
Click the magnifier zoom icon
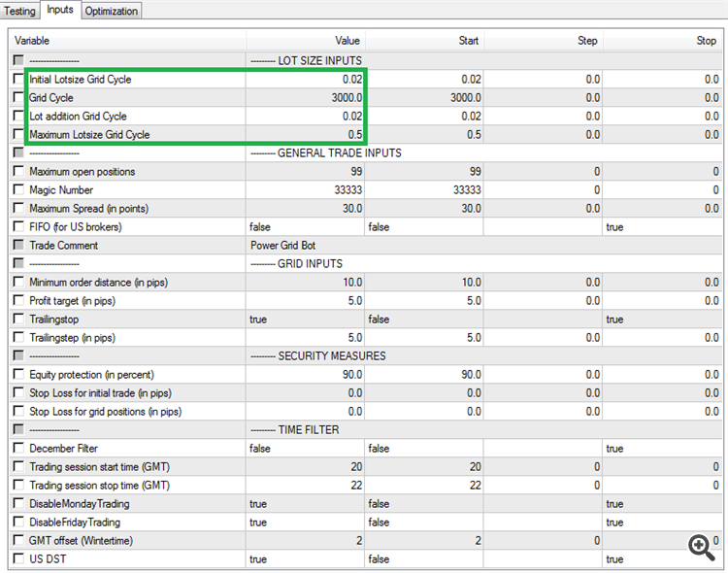click(701, 548)
